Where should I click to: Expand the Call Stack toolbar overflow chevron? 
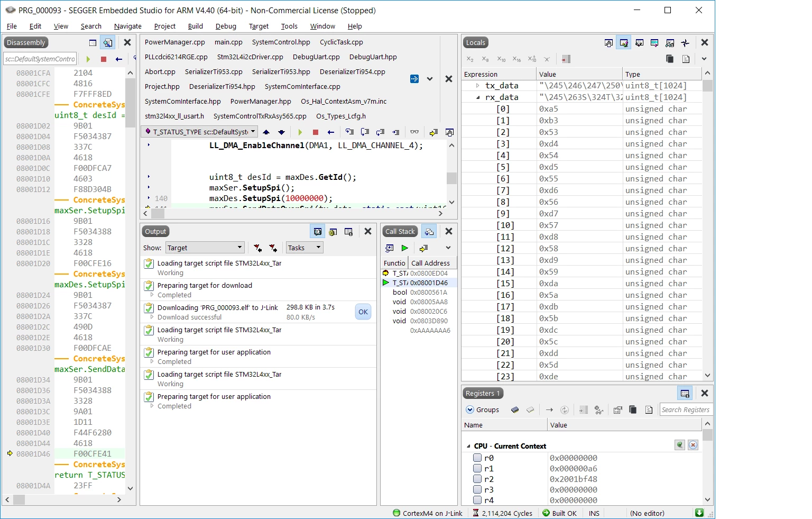(x=448, y=248)
